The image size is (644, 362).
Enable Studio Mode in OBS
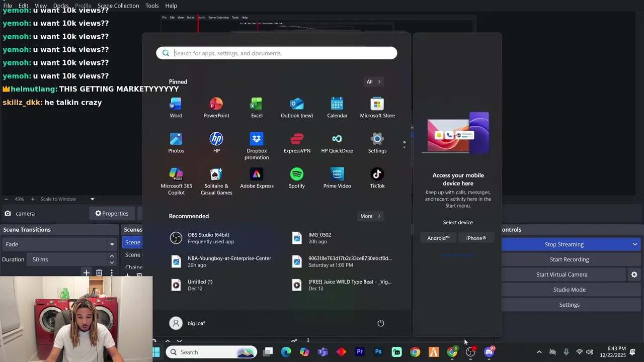click(x=569, y=290)
